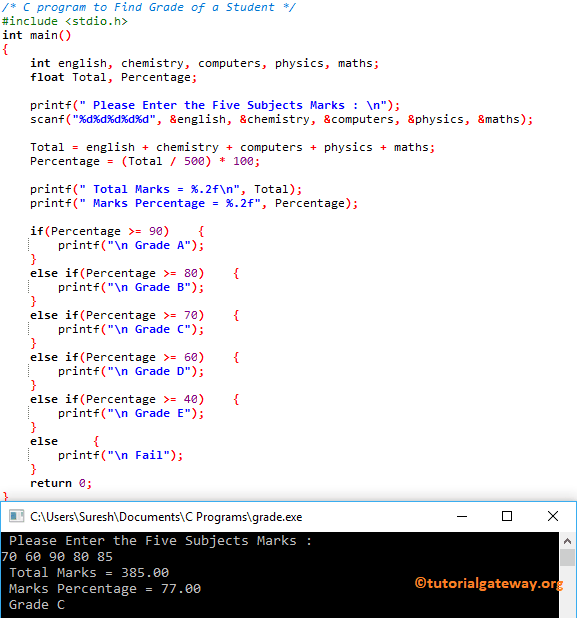Click the 'return 0;' statement
The width and height of the screenshot is (577, 618).
click(61, 483)
